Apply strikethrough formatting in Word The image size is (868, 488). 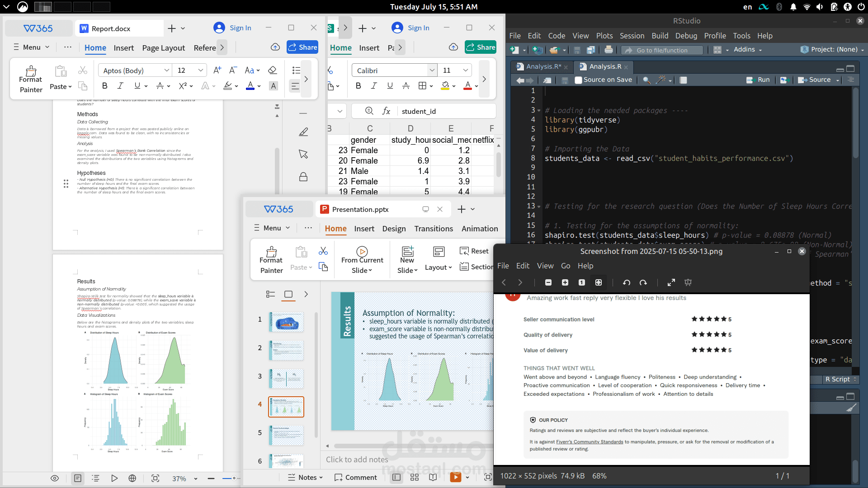[x=160, y=85]
